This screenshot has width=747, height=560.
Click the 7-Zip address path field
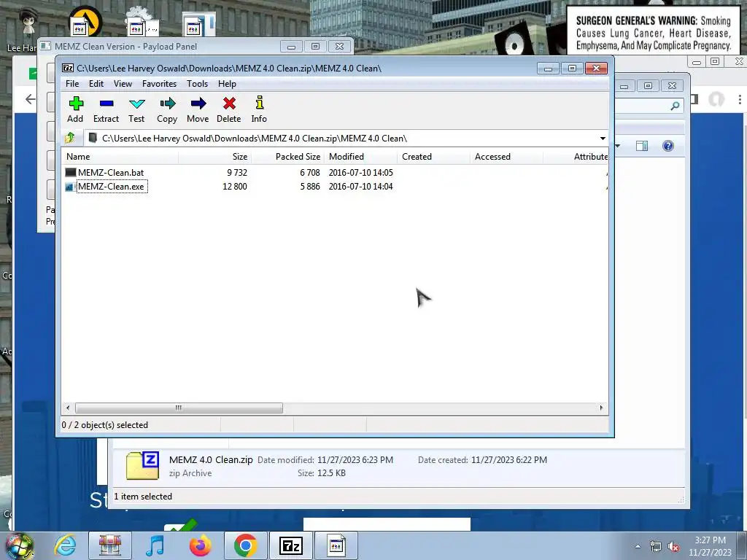coord(347,138)
